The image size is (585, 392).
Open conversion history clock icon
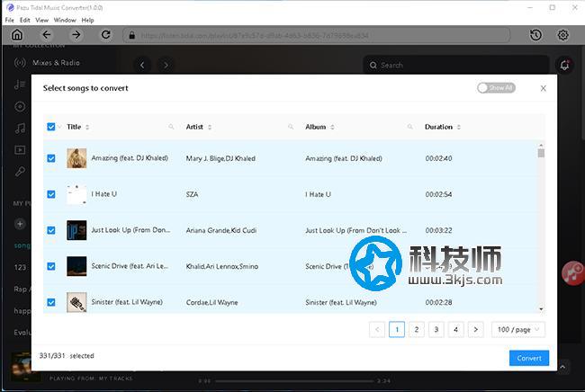point(535,35)
